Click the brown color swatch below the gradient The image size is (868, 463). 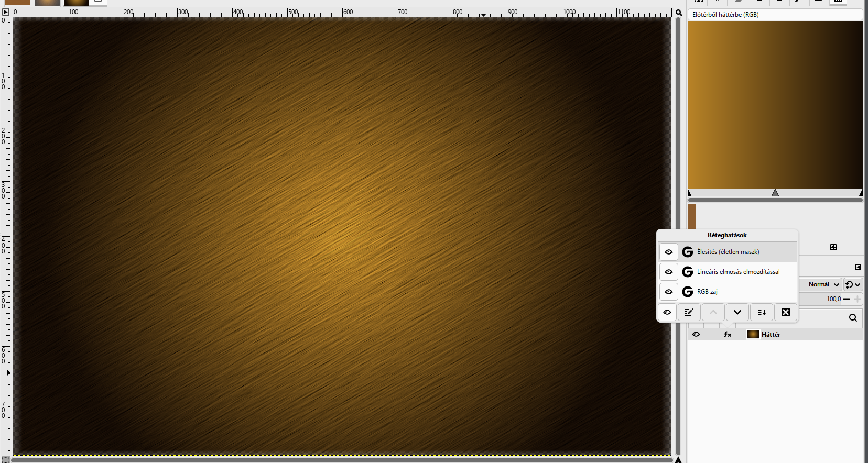click(692, 216)
